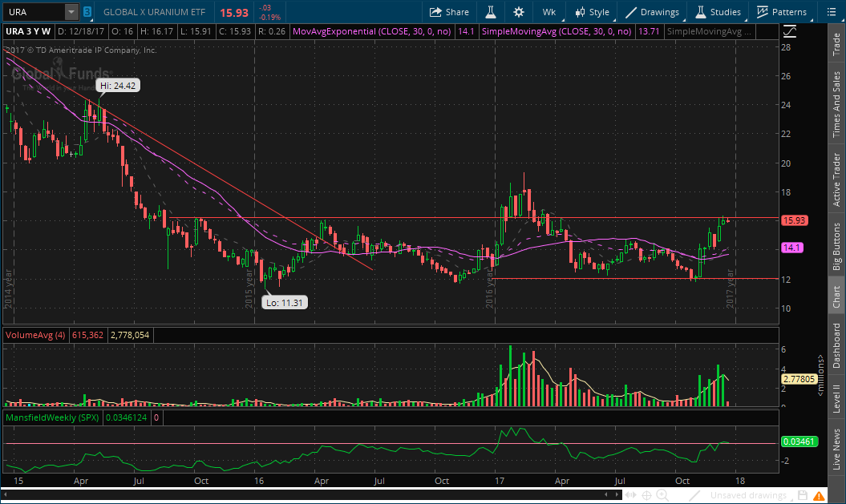Click the orange warning triangle icon

(820, 495)
